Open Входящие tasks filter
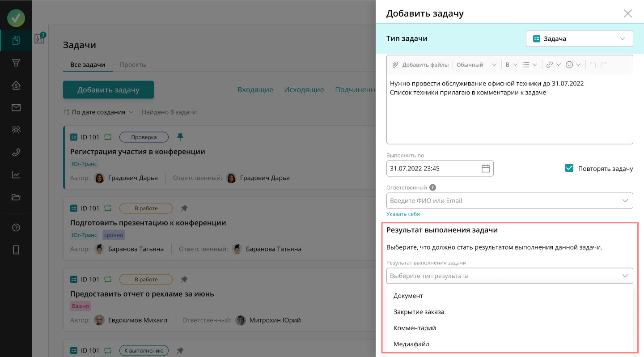The height and width of the screenshot is (357, 644). click(255, 90)
